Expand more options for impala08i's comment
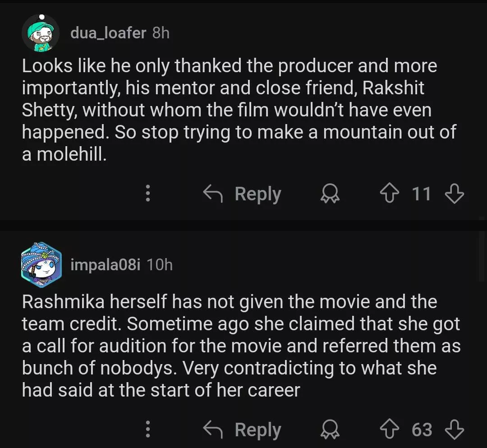487x448 pixels. click(x=147, y=430)
